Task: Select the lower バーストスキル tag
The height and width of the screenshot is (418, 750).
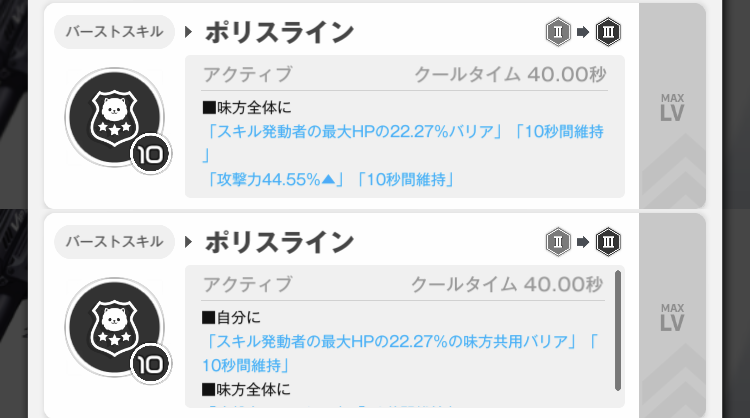Action: tap(114, 242)
